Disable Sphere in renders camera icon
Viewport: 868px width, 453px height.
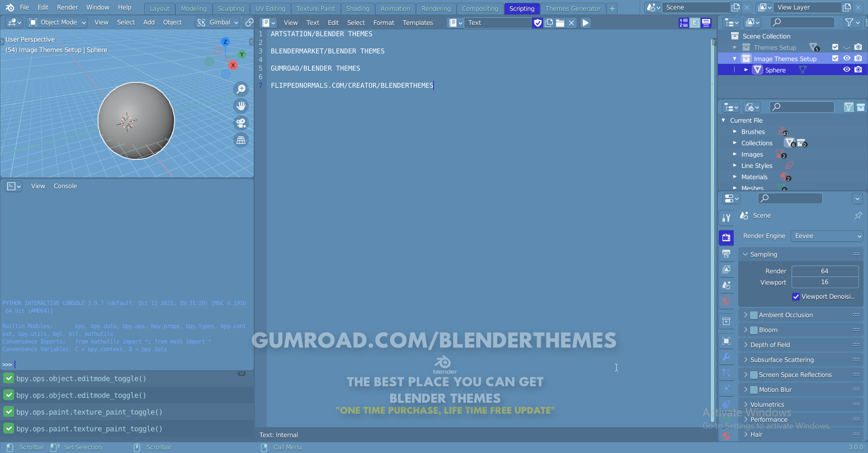858,70
